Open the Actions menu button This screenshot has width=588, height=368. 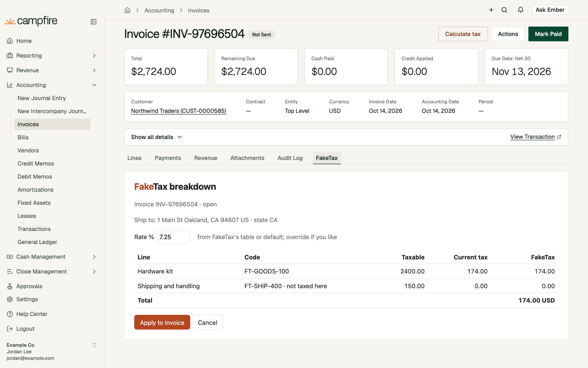508,34
